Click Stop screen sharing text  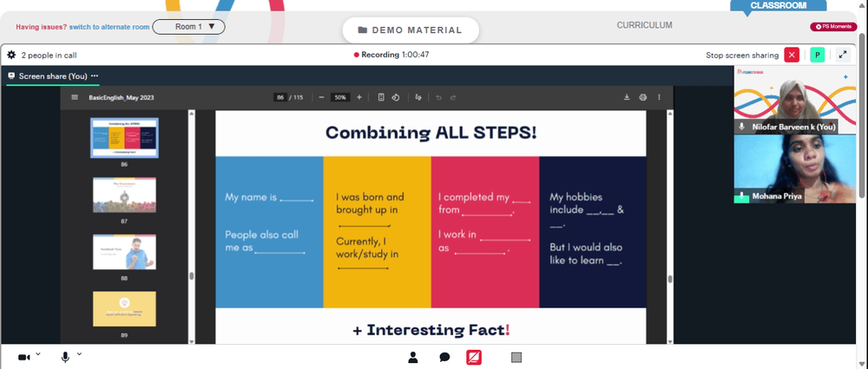click(x=742, y=56)
